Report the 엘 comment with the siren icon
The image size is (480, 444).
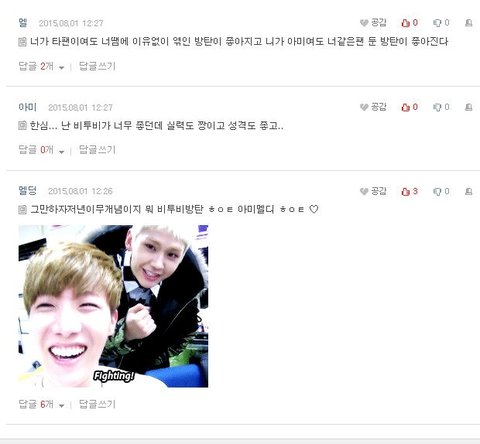[469, 23]
